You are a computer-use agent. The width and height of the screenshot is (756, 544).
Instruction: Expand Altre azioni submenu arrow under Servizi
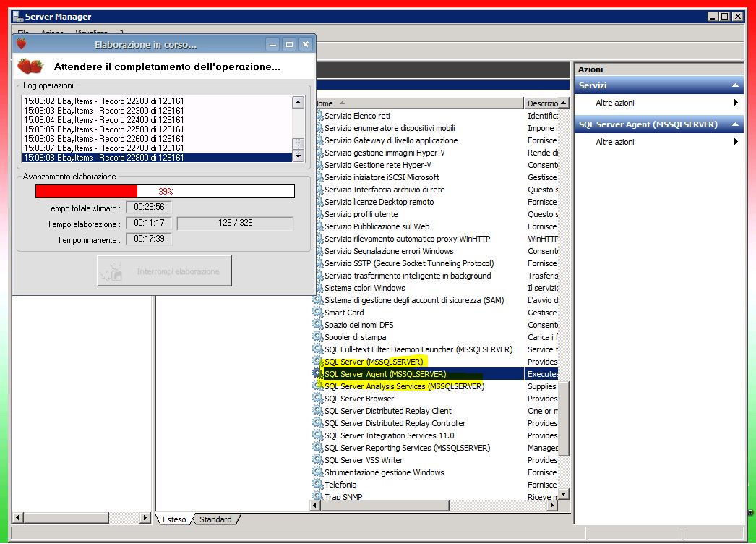coord(736,102)
